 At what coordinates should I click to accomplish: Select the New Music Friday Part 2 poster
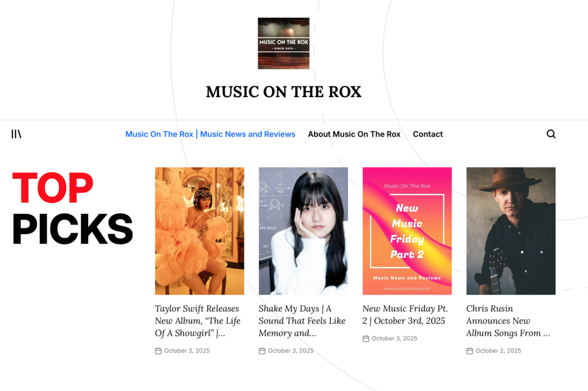pos(407,231)
